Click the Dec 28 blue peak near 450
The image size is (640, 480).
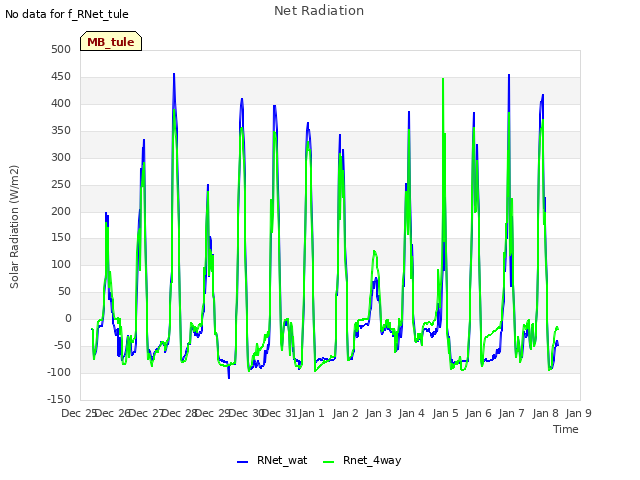(x=174, y=75)
